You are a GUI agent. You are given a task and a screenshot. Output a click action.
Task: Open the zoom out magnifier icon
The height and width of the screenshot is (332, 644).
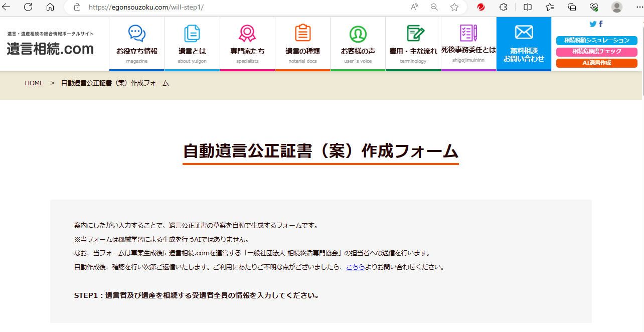tap(434, 7)
